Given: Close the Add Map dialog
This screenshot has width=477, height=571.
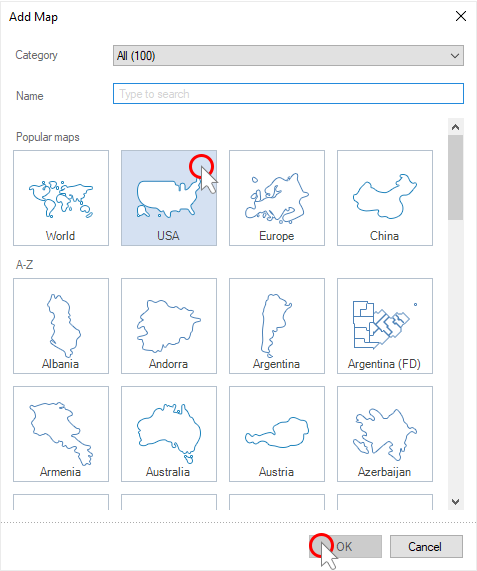Looking at the screenshot, I should (461, 16).
